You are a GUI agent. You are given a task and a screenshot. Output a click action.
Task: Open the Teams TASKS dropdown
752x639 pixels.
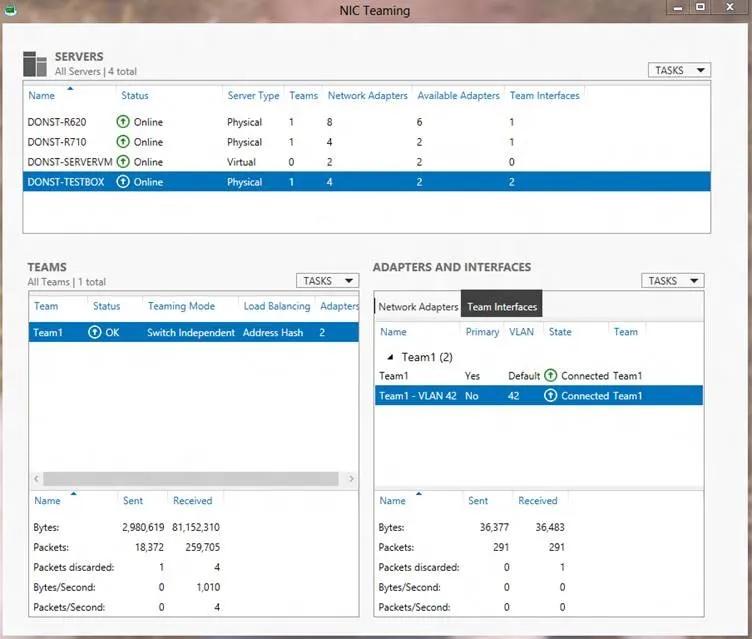pyautogui.click(x=328, y=281)
